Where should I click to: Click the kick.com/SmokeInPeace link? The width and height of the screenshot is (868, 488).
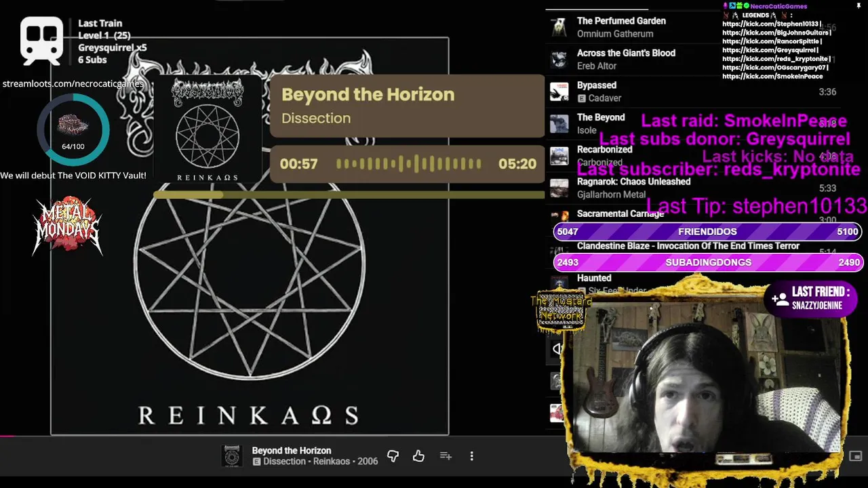(x=772, y=77)
